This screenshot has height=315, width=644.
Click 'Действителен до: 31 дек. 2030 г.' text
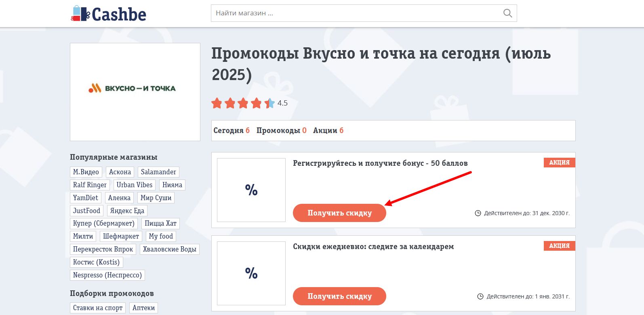[527, 213]
